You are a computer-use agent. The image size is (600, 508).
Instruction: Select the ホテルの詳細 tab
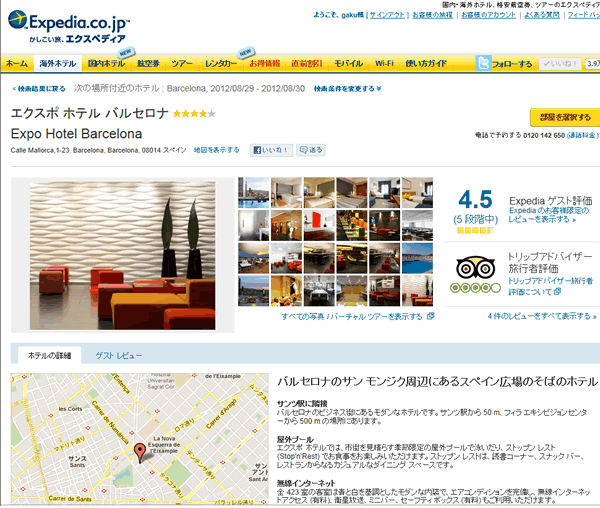(50, 355)
